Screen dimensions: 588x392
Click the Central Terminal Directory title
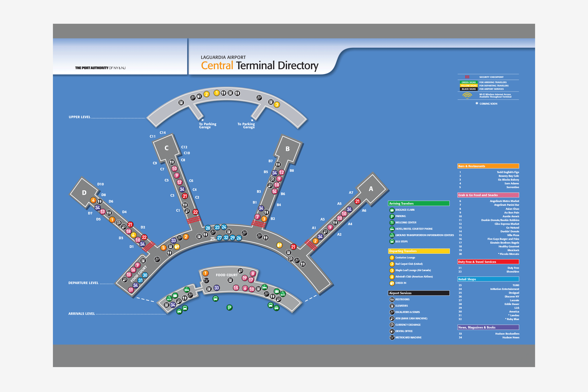tap(259, 66)
